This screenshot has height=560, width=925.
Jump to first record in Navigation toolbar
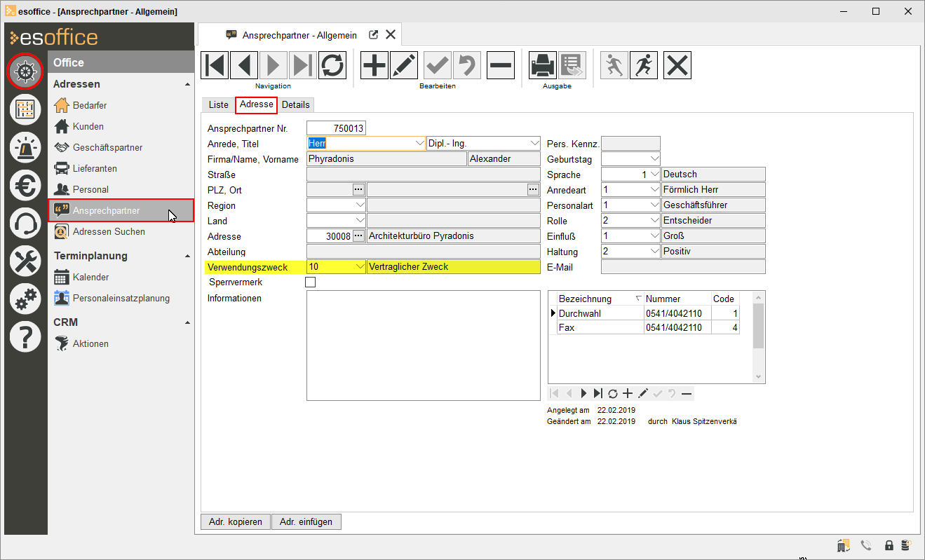[215, 65]
